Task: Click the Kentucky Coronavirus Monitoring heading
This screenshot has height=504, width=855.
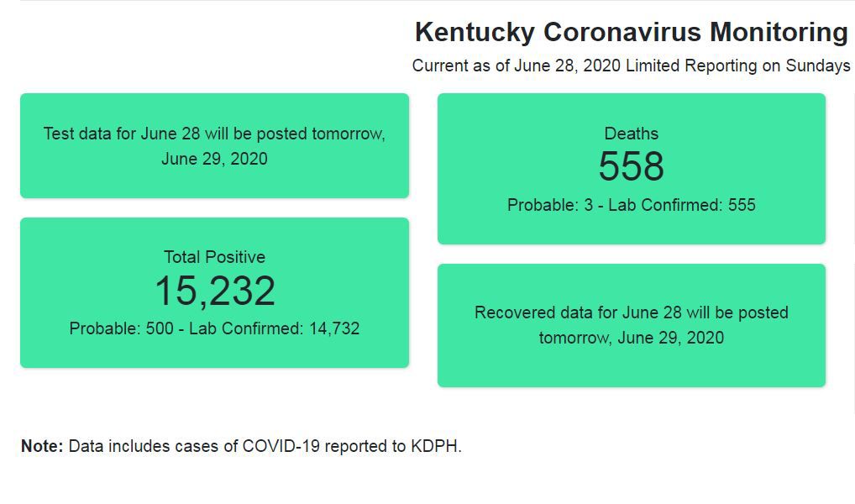Action: [631, 33]
